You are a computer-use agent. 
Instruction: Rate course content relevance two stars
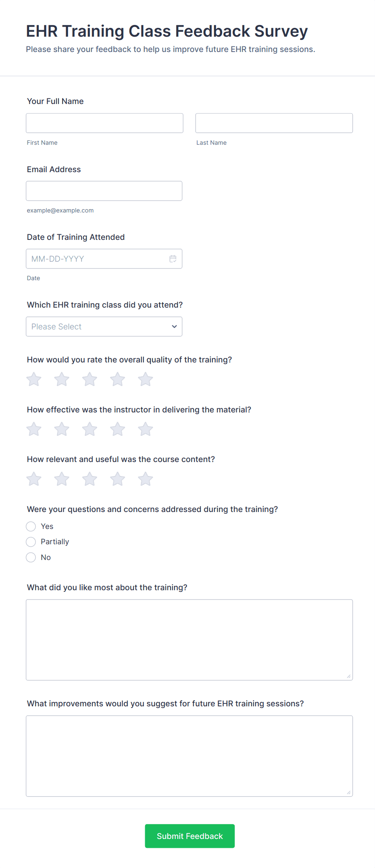point(62,479)
